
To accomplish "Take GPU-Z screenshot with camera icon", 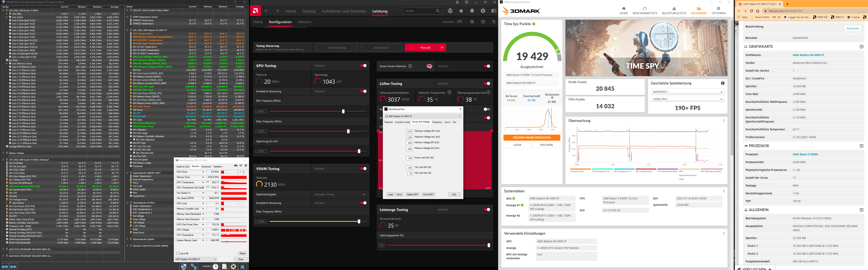I will (x=236, y=165).
